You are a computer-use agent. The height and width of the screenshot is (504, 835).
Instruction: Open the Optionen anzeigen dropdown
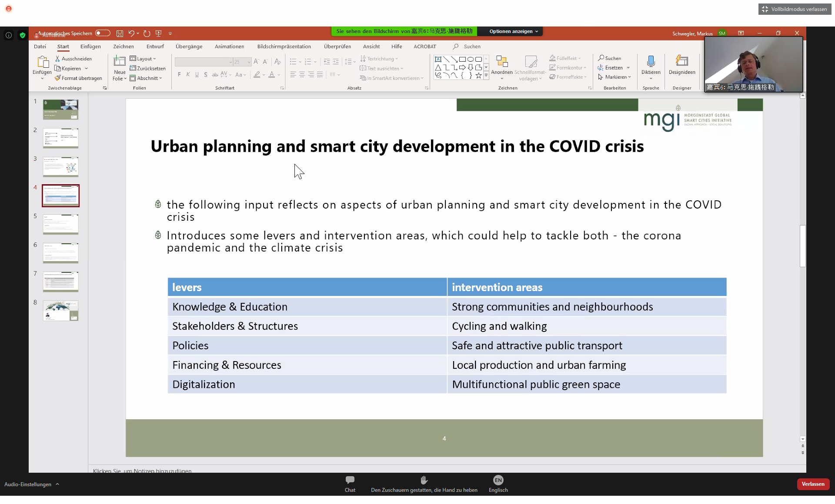click(513, 31)
